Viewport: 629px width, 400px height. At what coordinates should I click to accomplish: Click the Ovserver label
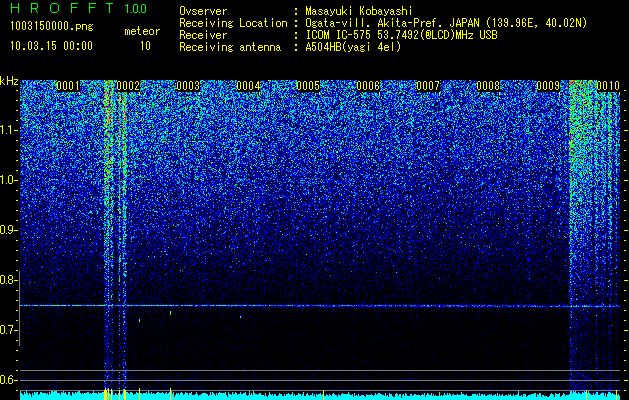pos(203,11)
